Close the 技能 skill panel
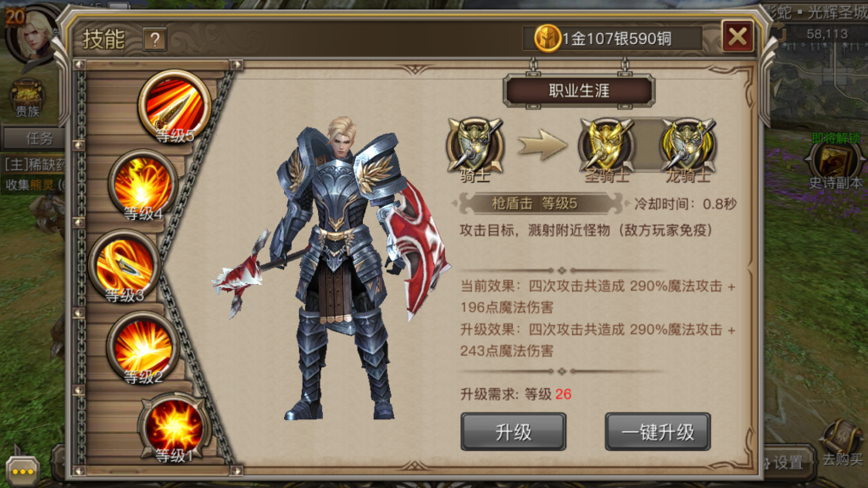This screenshot has height=488, width=868. coord(738,36)
